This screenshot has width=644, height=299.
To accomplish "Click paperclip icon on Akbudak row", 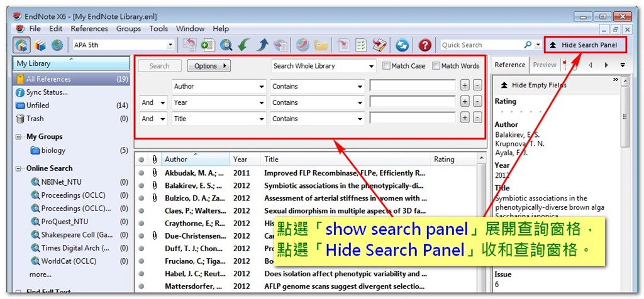I will point(155,173).
